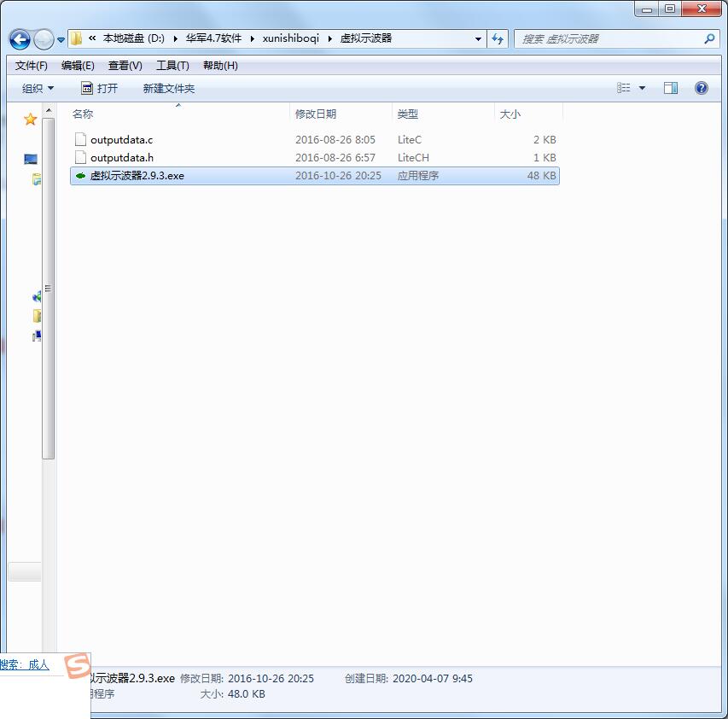Image resolution: width=728 pixels, height=719 pixels.
Task: Click the Back navigation arrow button
Action: point(20,39)
